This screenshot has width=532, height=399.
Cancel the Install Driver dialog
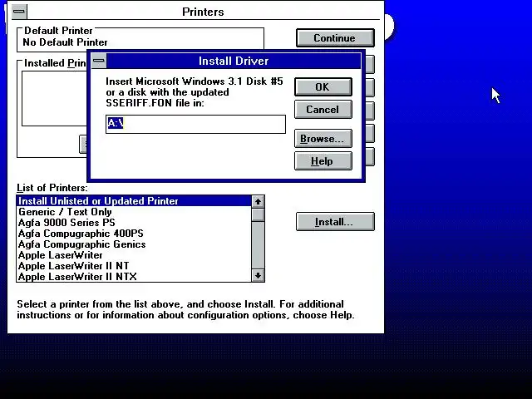click(x=323, y=109)
